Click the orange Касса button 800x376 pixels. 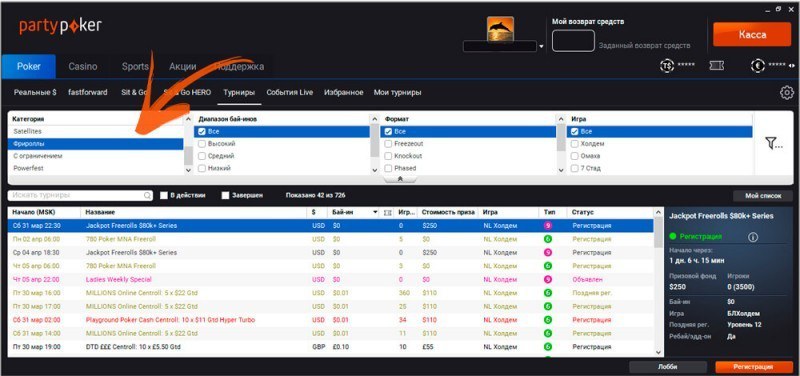tap(752, 35)
